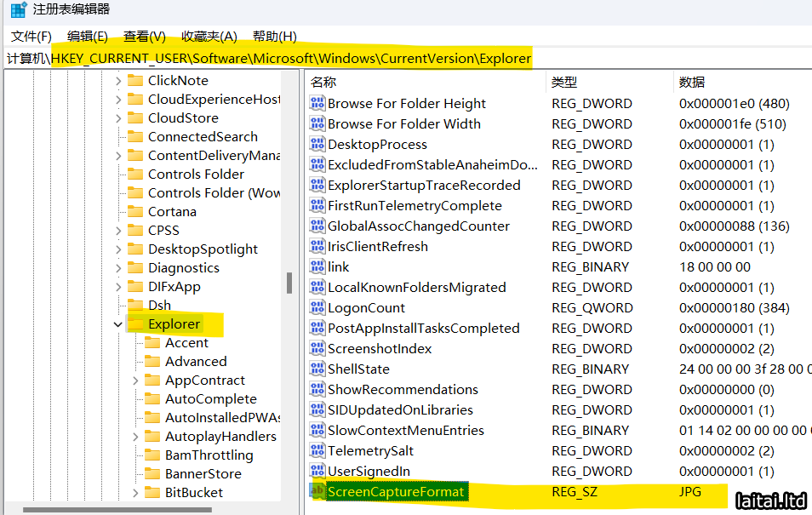Click the tree pane vertical scrollbar thumb

pos(289,283)
